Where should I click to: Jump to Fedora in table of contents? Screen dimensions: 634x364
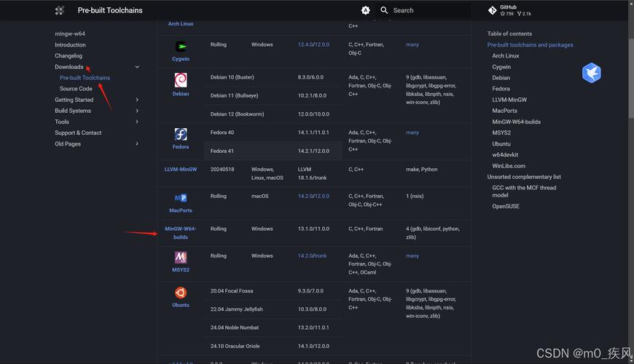[x=501, y=89]
